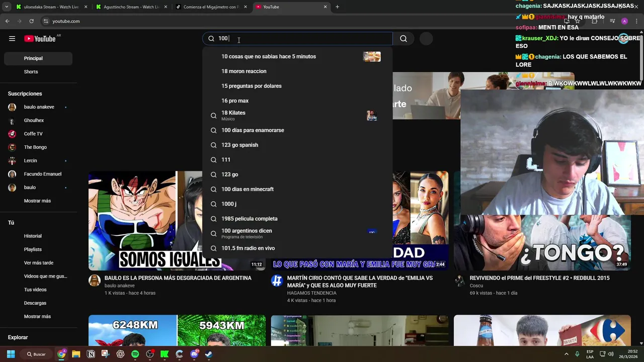
Task: Go back with the Chrome back arrow
Action: pos(7,21)
